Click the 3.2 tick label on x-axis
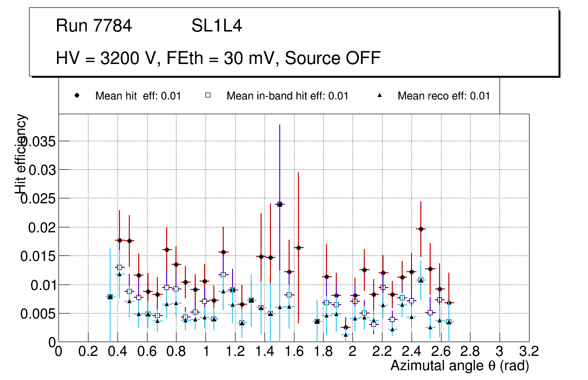The height and width of the screenshot is (380, 588). pyautogui.click(x=529, y=351)
